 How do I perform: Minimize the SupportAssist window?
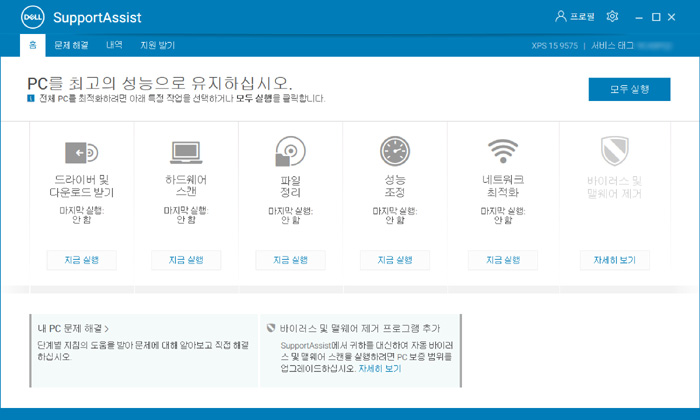(x=639, y=17)
